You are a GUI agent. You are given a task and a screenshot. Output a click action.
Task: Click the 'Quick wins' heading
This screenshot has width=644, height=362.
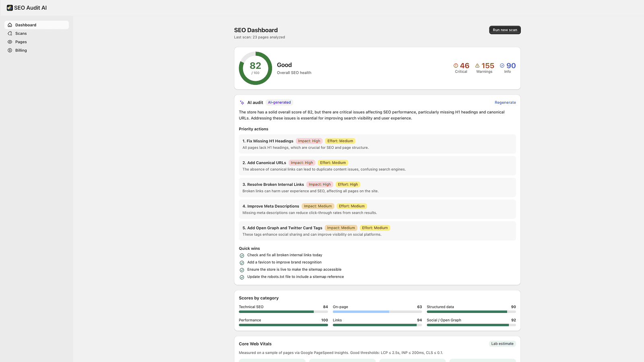click(250, 249)
